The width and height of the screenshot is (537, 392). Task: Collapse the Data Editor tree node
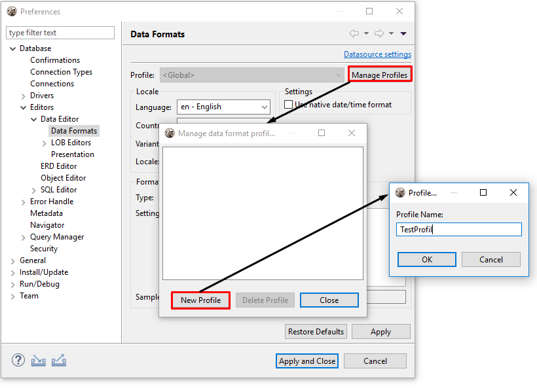(x=34, y=118)
